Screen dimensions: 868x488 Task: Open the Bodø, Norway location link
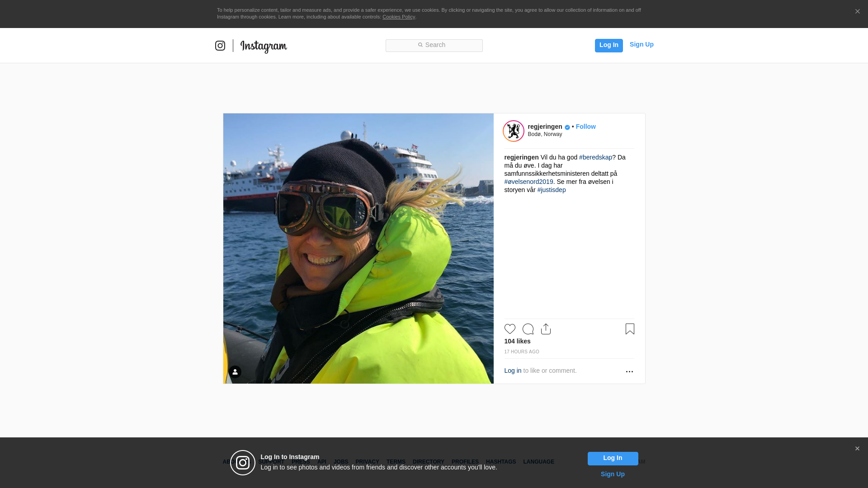(545, 134)
